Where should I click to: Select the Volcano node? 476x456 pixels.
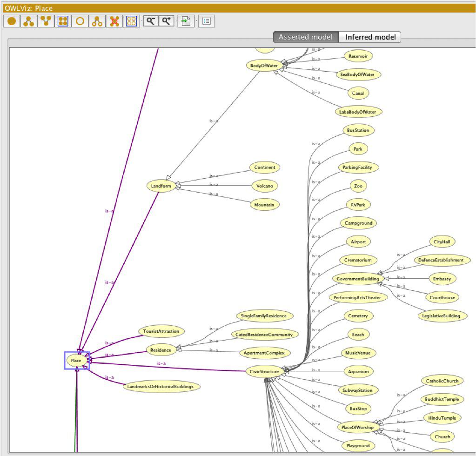[265, 186]
